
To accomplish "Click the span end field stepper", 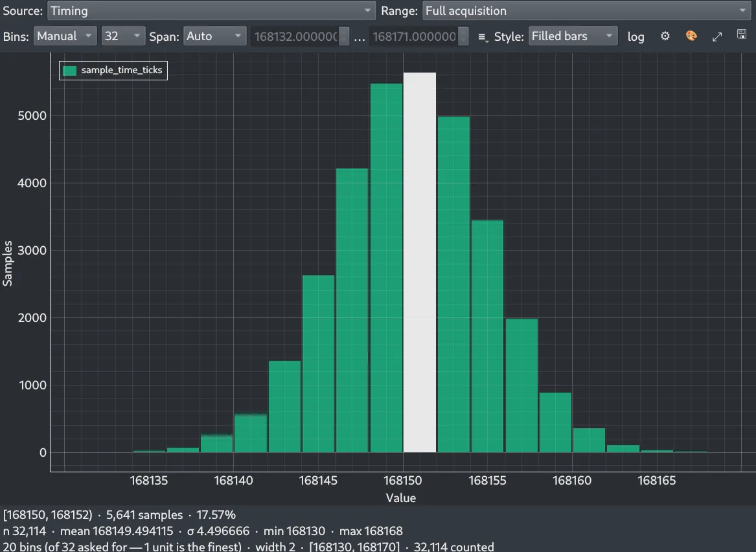I will click(x=463, y=37).
